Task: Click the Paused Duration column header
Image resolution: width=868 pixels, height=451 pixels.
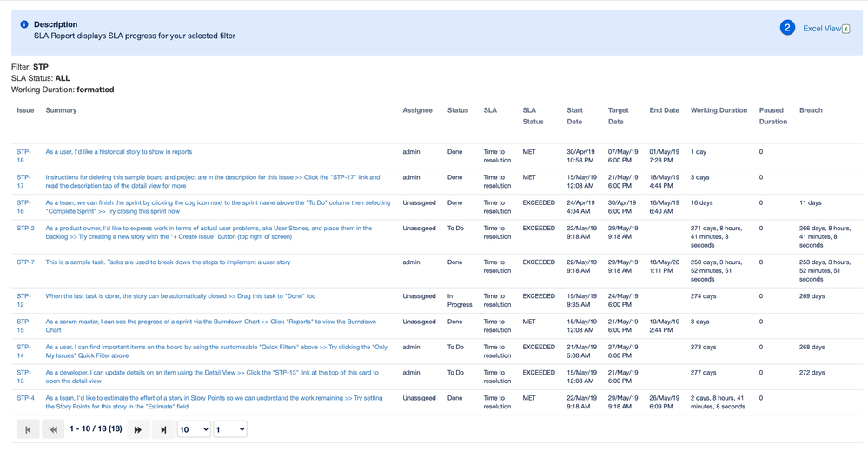Action: (772, 116)
